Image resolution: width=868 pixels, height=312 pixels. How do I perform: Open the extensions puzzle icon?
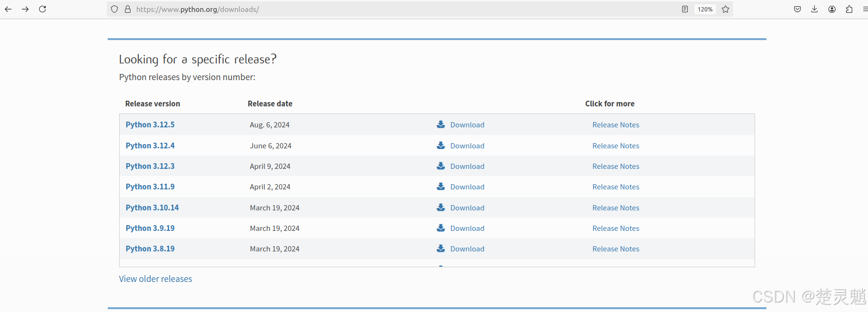[849, 9]
